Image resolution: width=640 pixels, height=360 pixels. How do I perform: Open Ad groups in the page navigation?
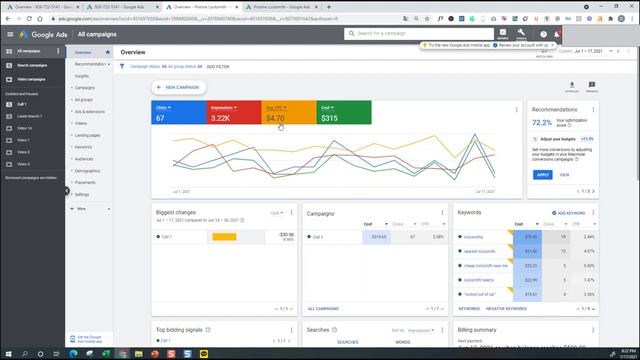pos(84,100)
